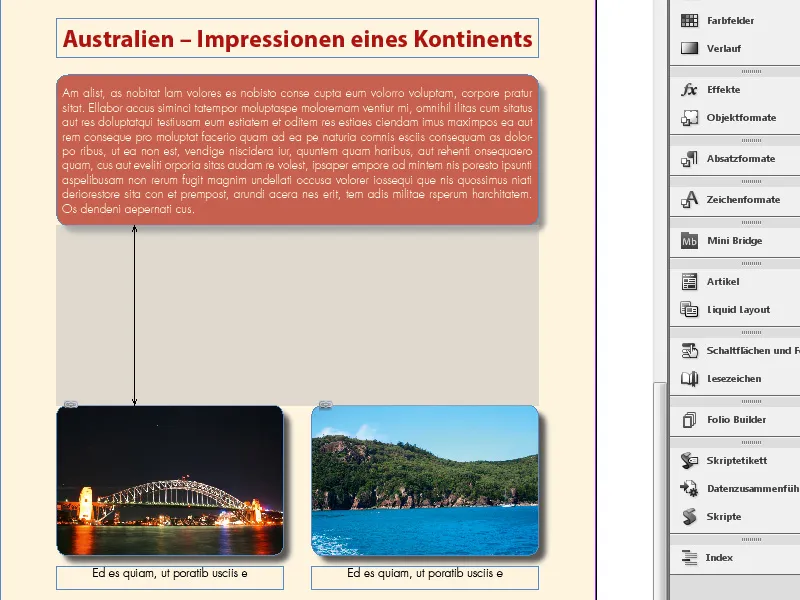
Task: Click the 'Mini Bridge' panel label
Action: (x=735, y=240)
